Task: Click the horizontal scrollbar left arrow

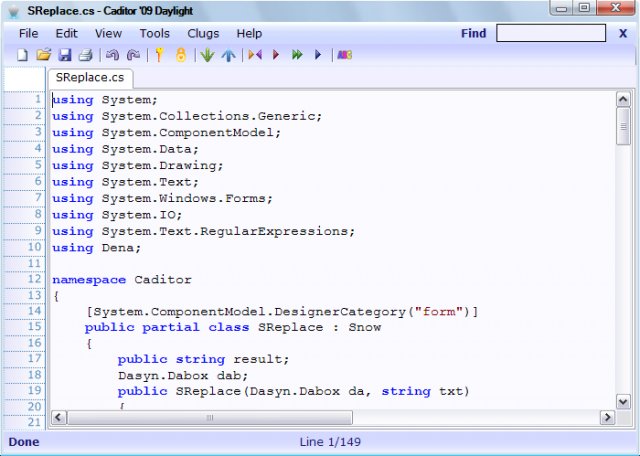Action: [58, 418]
